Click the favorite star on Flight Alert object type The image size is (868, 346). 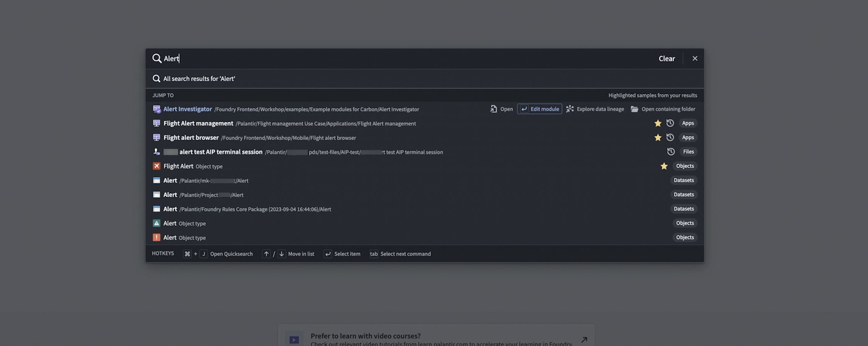point(664,166)
